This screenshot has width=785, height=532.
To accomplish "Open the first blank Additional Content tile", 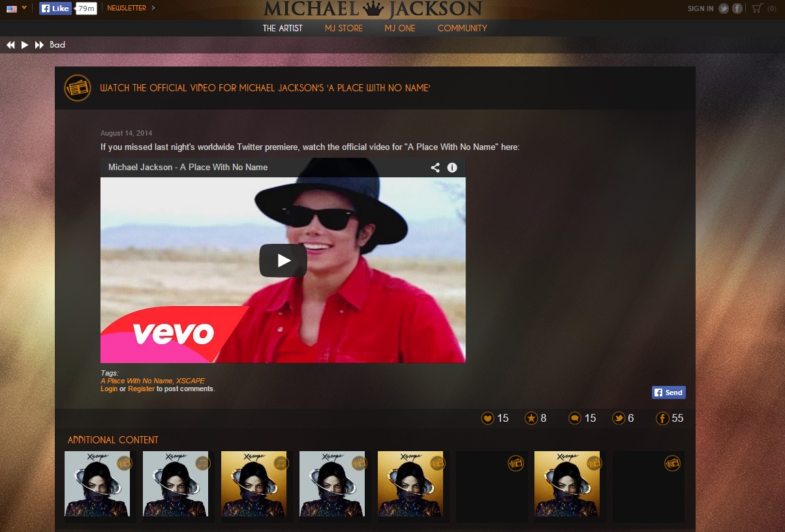I will [x=492, y=486].
